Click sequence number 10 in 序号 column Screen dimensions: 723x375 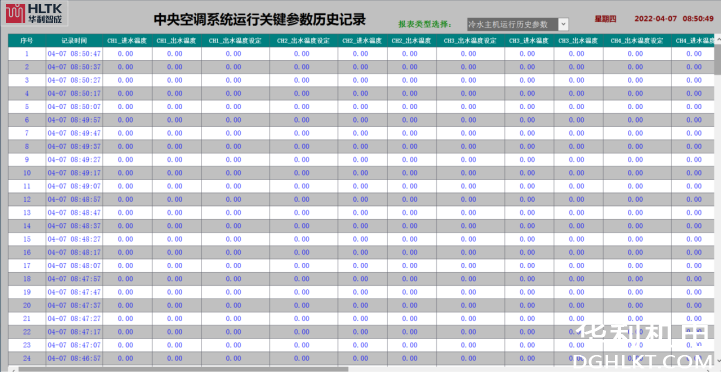[27, 173]
